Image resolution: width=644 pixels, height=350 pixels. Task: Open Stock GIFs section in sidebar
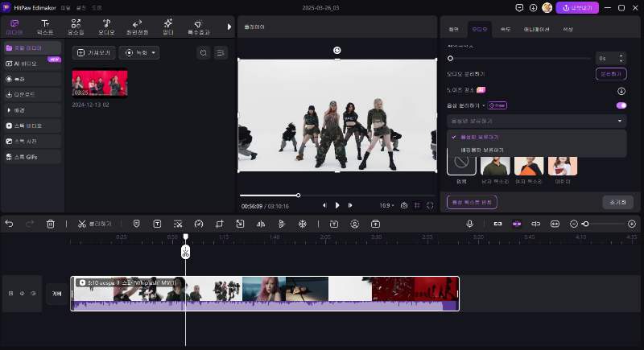pos(32,157)
